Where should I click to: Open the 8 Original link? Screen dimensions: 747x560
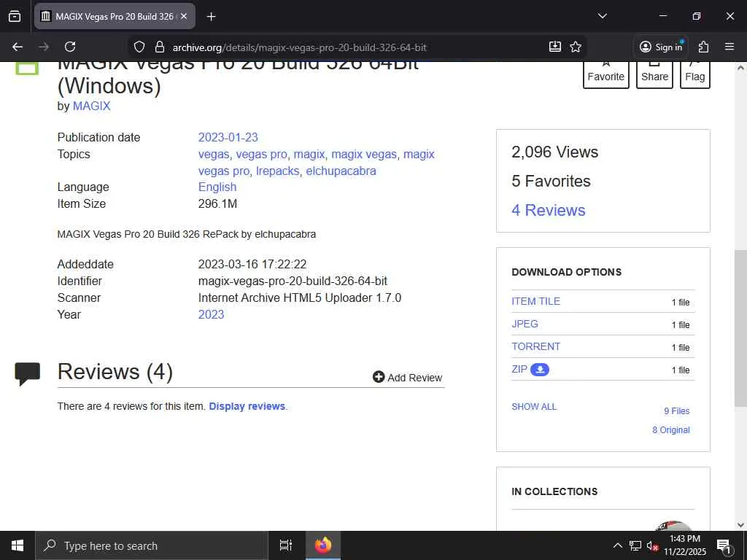671,430
